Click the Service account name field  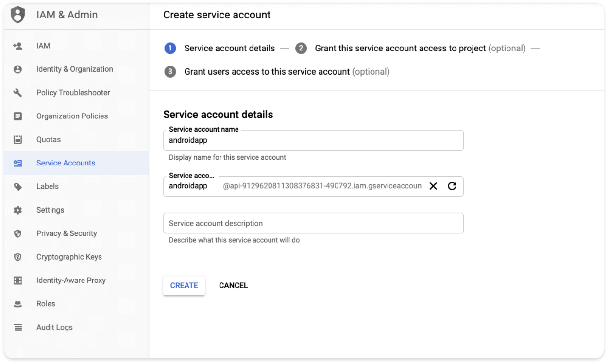313,140
